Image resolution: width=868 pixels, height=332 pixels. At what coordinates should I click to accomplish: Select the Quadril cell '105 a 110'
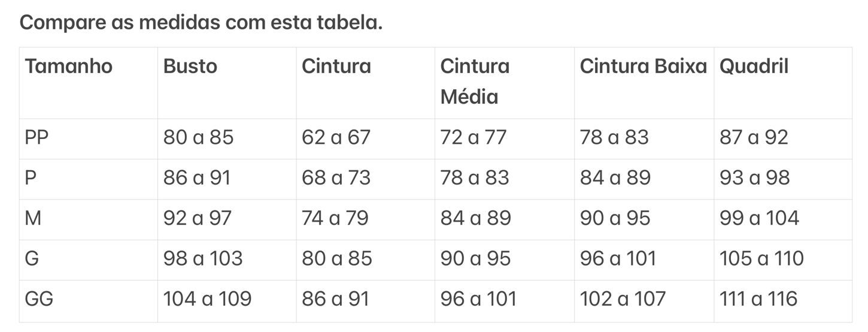pyautogui.click(x=761, y=258)
